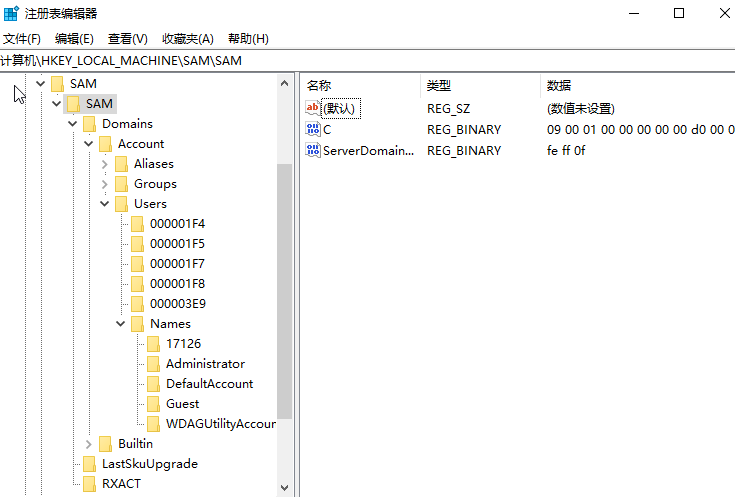Viewport: 735px width, 497px height.
Task: Click the Aliases folder icon
Action: click(121, 164)
